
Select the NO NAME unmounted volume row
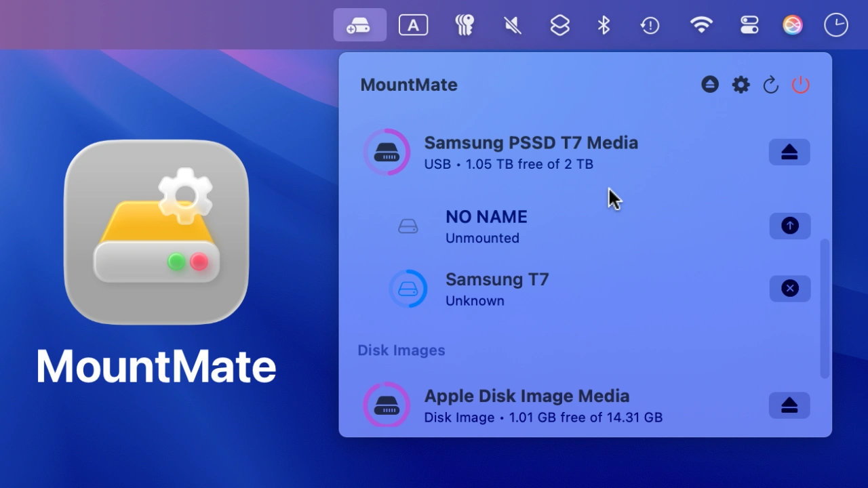coord(486,226)
